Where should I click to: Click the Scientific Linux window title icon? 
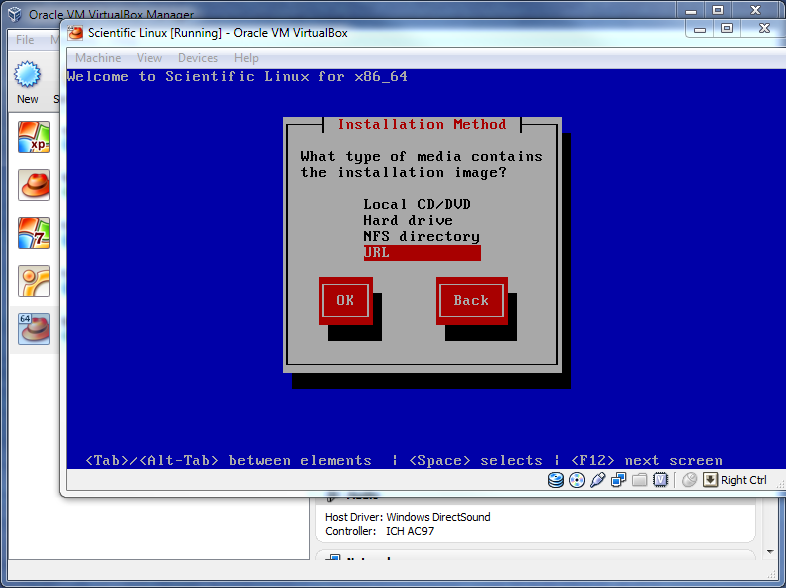(75, 33)
